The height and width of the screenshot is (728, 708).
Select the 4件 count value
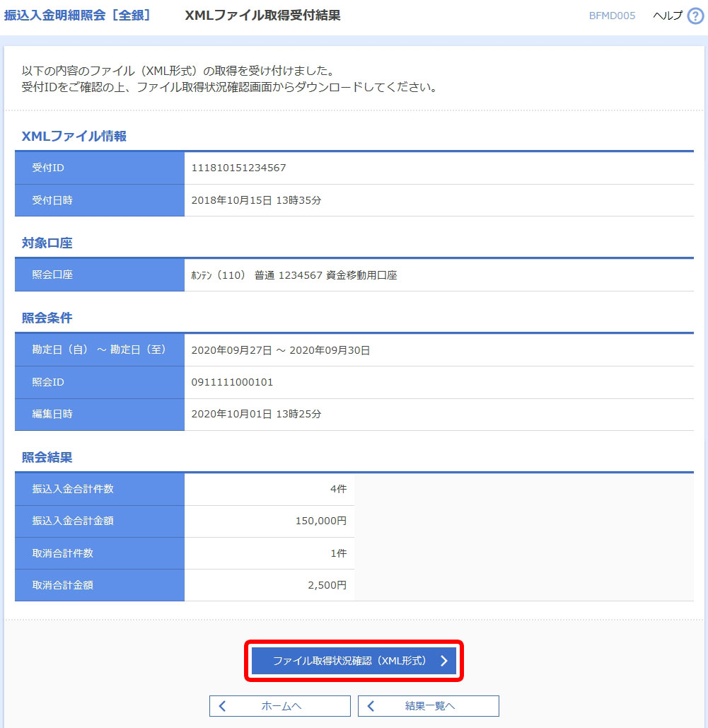click(x=339, y=489)
